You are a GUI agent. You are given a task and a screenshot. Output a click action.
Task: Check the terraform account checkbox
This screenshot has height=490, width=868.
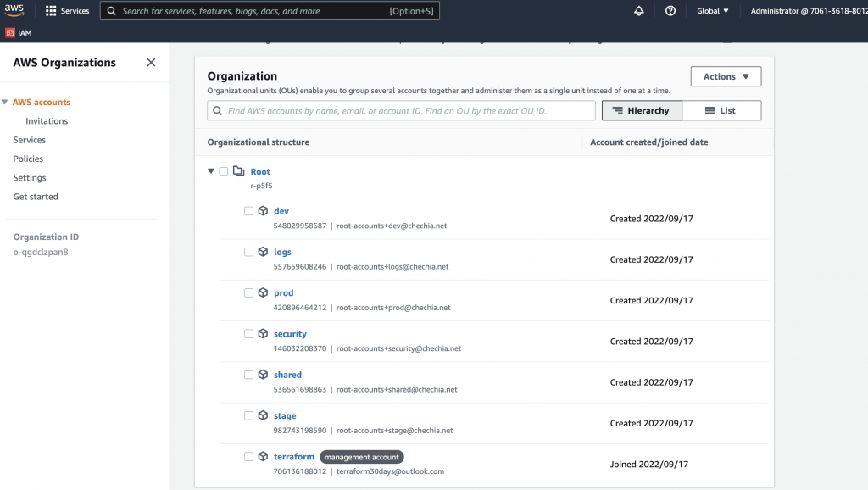point(248,457)
